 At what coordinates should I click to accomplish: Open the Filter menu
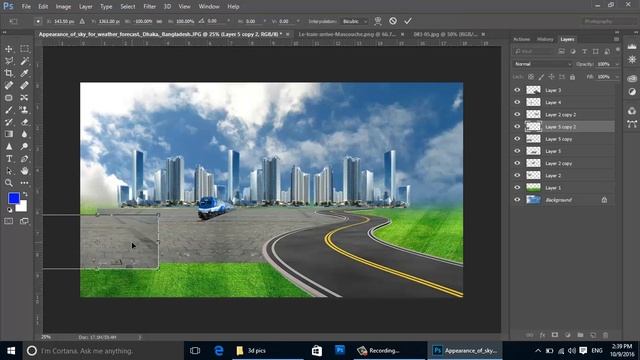pos(149,7)
